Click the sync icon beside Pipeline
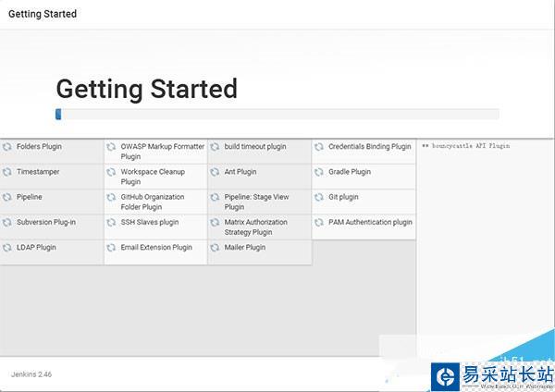555x392 pixels. [x=7, y=197]
